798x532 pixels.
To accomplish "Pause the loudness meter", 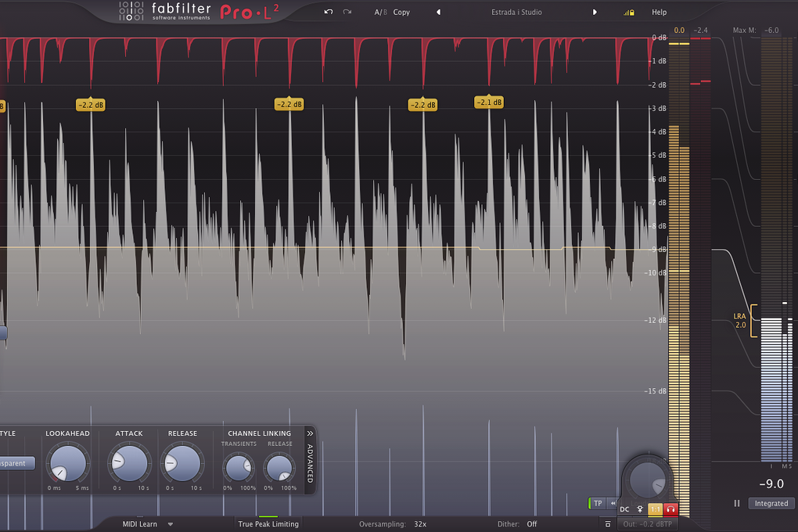I will tap(736, 503).
